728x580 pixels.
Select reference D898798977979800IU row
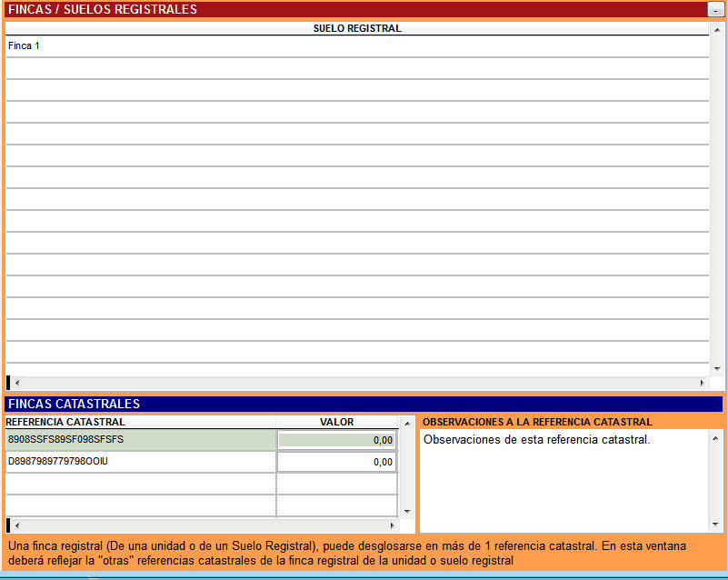(x=141, y=462)
